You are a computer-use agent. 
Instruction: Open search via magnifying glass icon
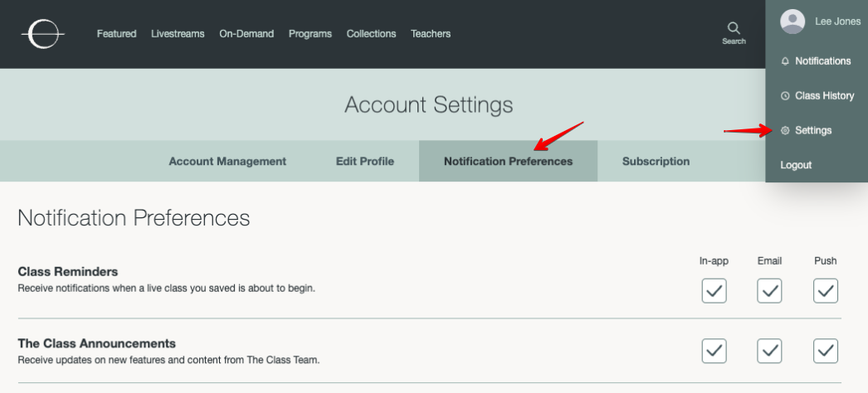[x=734, y=28]
